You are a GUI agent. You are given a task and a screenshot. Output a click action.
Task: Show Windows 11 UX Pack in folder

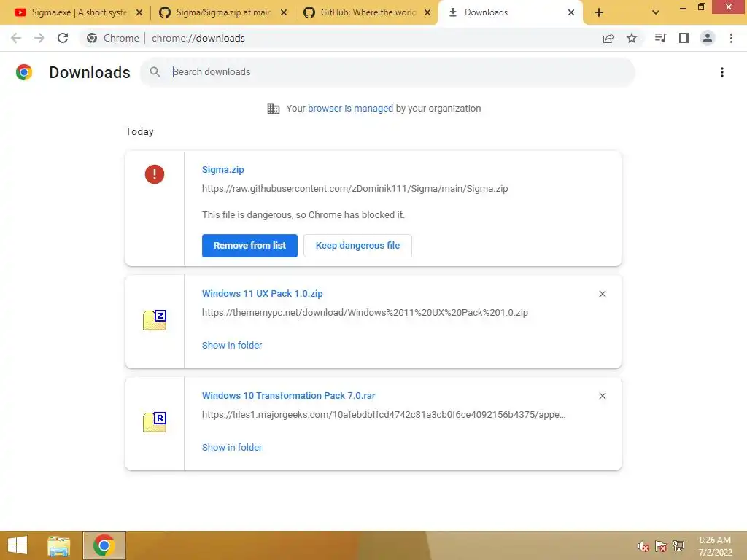(x=232, y=345)
